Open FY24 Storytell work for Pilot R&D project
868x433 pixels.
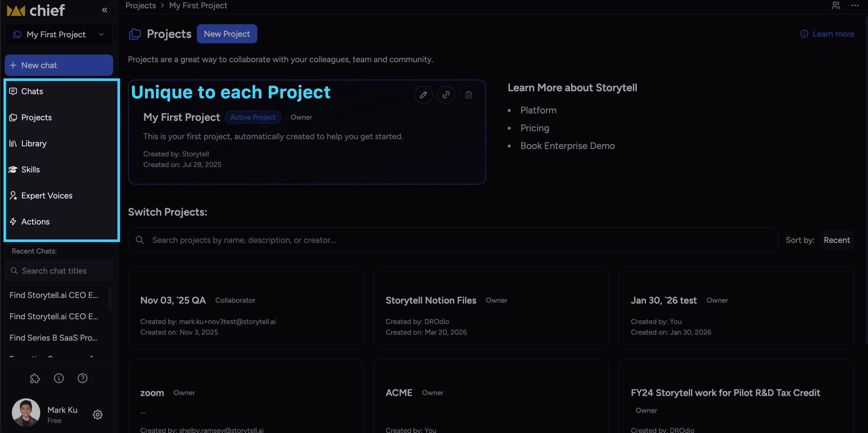pos(736,396)
